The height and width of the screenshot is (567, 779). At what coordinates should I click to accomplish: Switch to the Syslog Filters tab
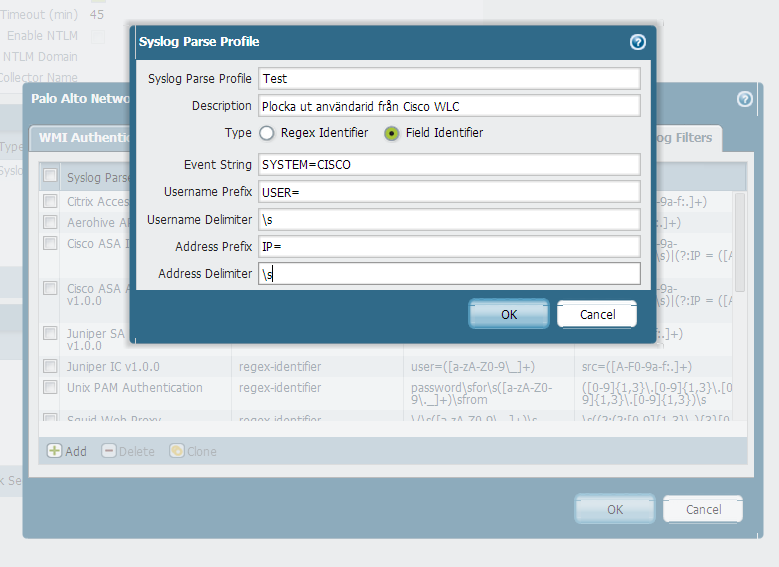(x=689, y=138)
